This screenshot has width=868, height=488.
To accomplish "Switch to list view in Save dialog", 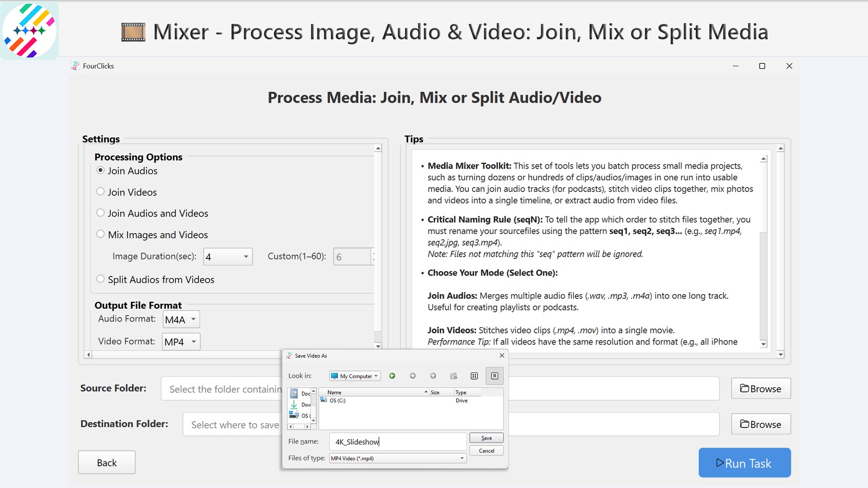I will tap(474, 375).
